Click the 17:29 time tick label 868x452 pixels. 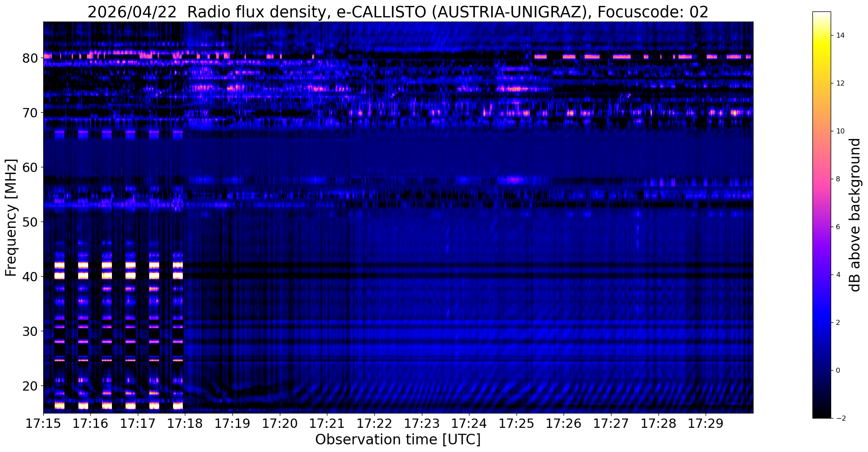(706, 424)
